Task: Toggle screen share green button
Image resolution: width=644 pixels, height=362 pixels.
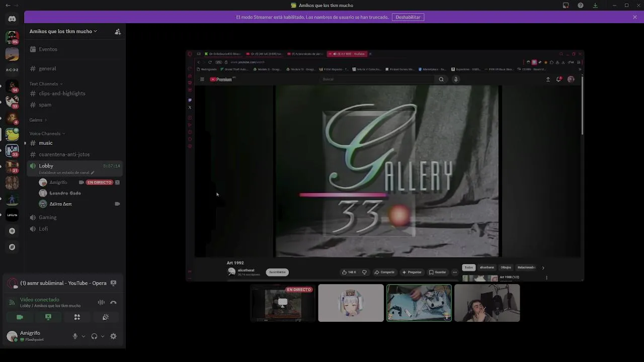Action: click(x=48, y=317)
